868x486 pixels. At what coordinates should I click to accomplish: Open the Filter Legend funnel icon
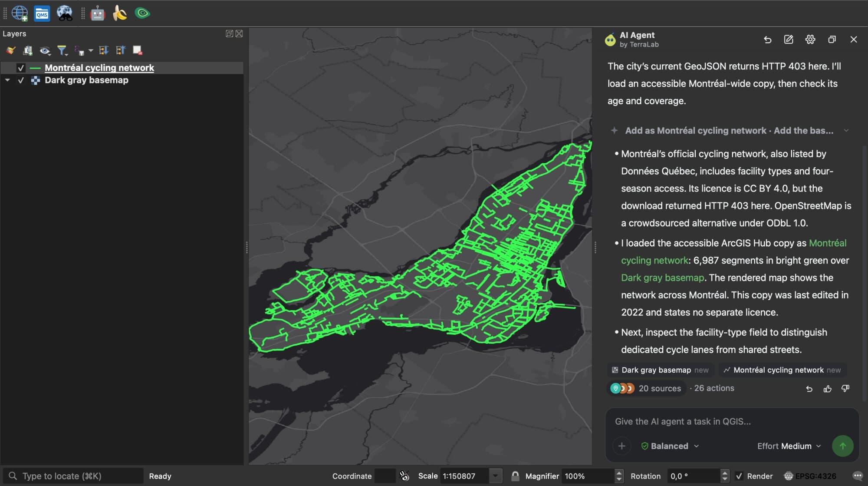(62, 51)
